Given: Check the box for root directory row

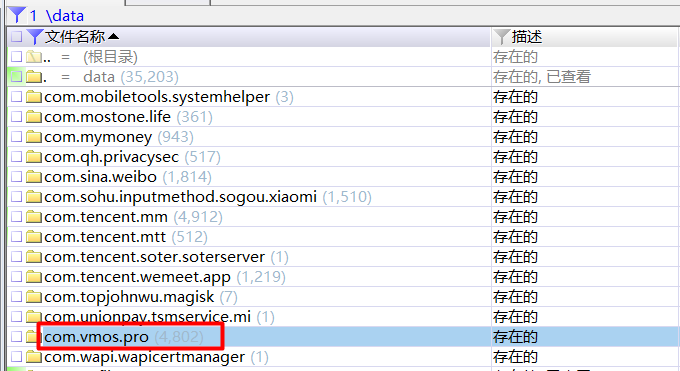Looking at the screenshot, I should coord(16,57).
